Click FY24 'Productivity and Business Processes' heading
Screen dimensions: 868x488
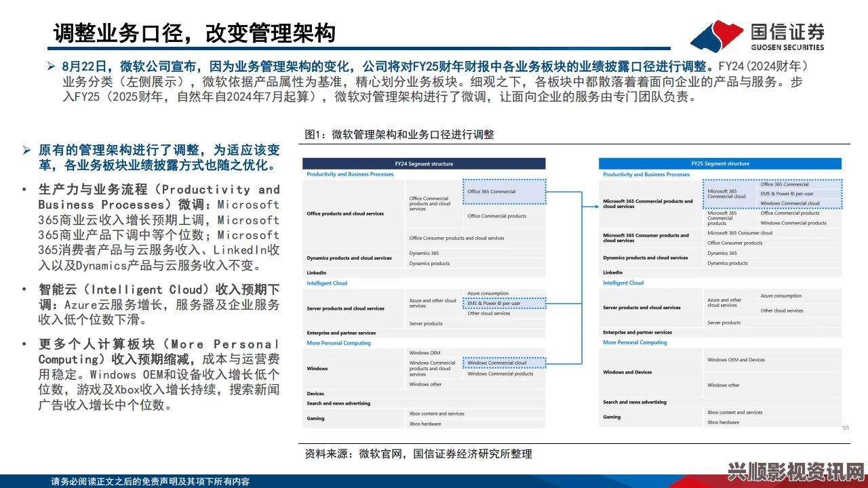(350, 174)
